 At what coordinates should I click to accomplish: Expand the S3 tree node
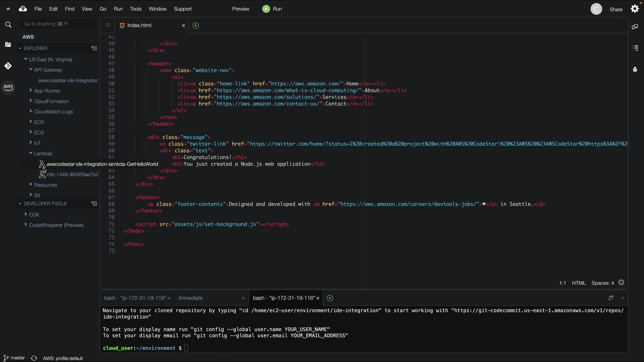point(31,195)
